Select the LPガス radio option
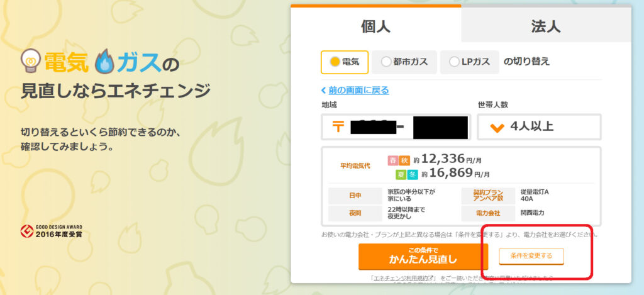Image resolution: width=644 pixels, height=295 pixels. pos(469,62)
